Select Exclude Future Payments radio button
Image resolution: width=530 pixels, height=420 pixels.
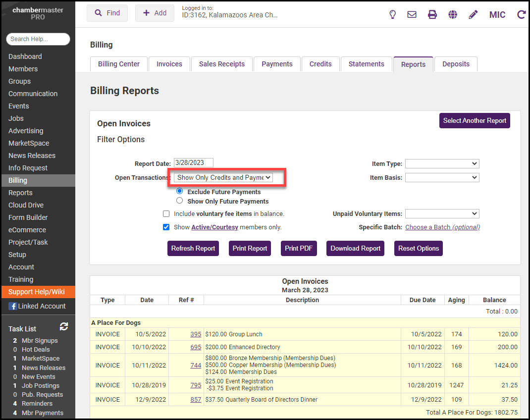click(x=180, y=191)
